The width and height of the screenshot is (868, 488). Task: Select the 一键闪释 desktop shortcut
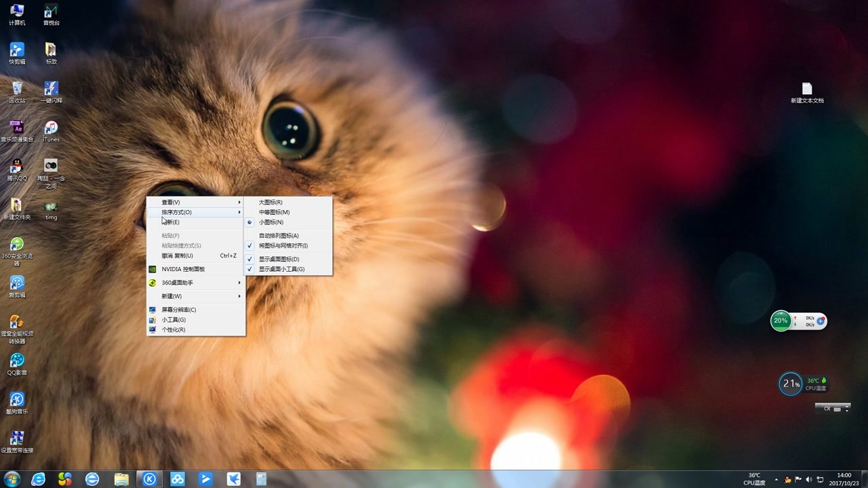pos(51,92)
